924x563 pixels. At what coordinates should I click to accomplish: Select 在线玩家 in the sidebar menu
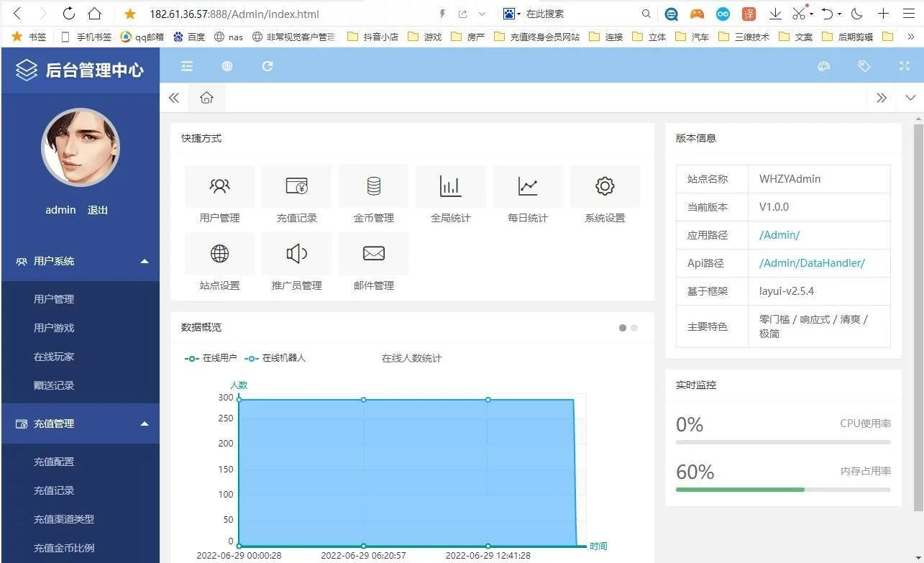(54, 357)
